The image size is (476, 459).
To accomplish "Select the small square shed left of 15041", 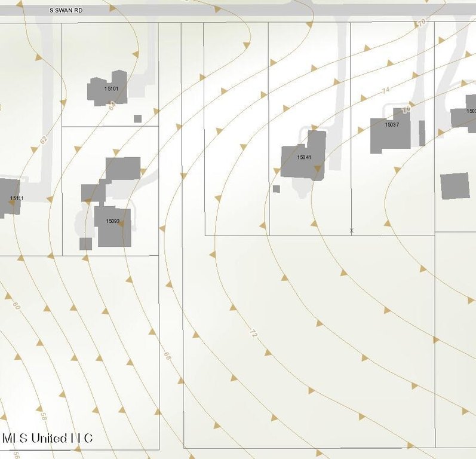I will pos(276,189).
